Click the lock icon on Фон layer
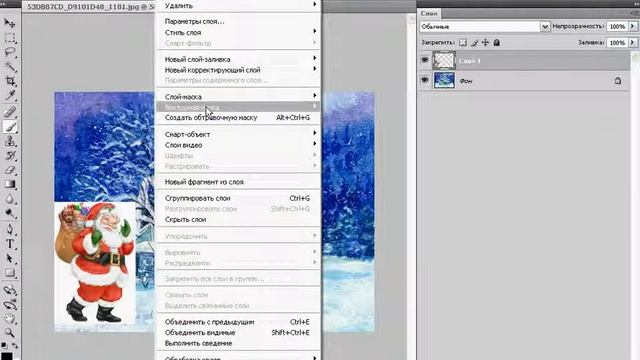Image resolution: width=640 pixels, height=360 pixels. point(618,81)
